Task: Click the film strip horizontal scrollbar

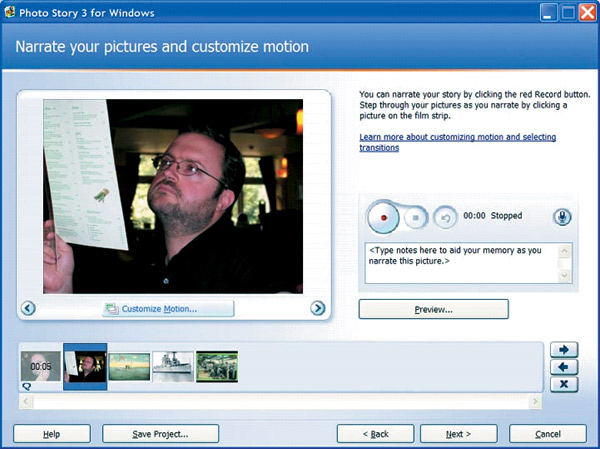Action: pyautogui.click(x=280, y=402)
